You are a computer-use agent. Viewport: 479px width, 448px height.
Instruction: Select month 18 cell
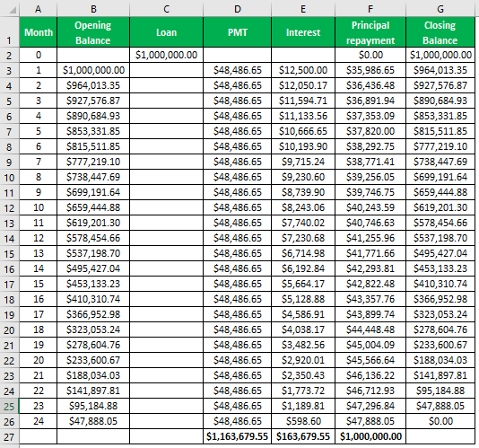(x=39, y=329)
